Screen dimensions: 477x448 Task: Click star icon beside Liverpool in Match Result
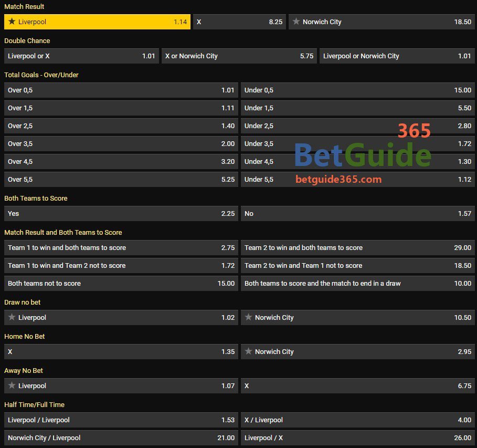point(12,22)
